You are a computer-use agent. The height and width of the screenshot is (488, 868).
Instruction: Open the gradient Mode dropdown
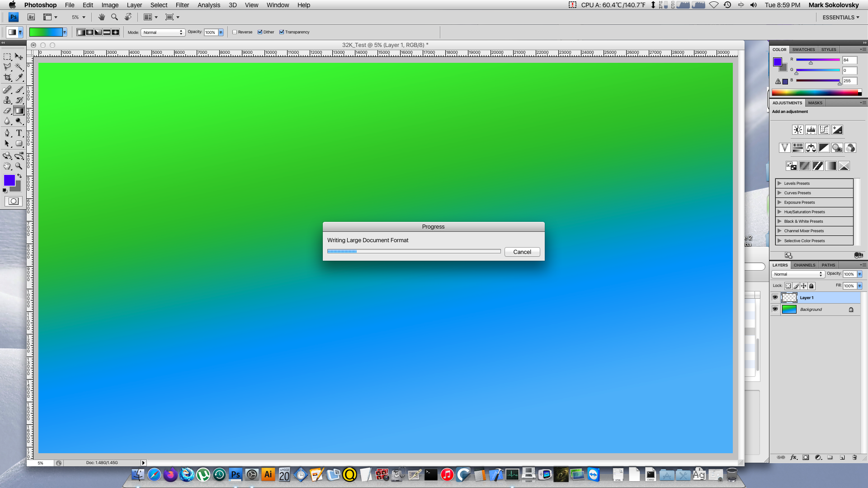coord(163,33)
